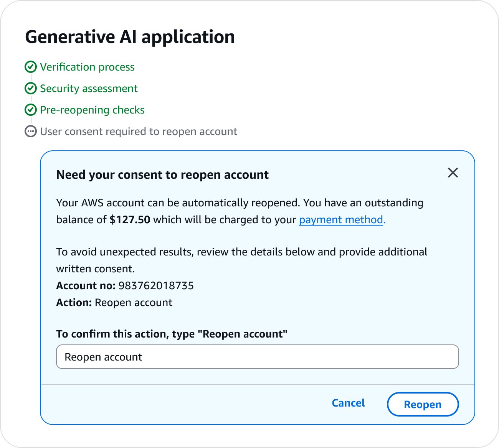Click the pending ellipsis icon beside User consent
Screen dimensions: 499x448
pos(31,131)
